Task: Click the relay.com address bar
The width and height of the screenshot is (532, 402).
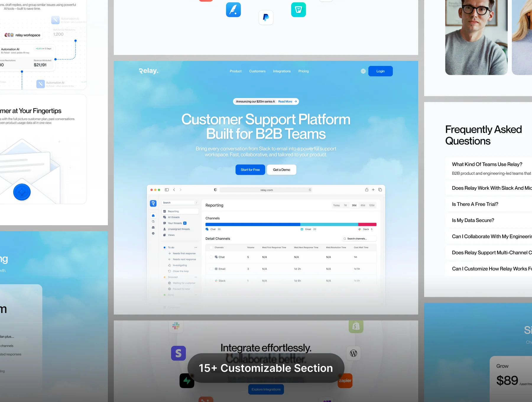Action: pos(266,190)
